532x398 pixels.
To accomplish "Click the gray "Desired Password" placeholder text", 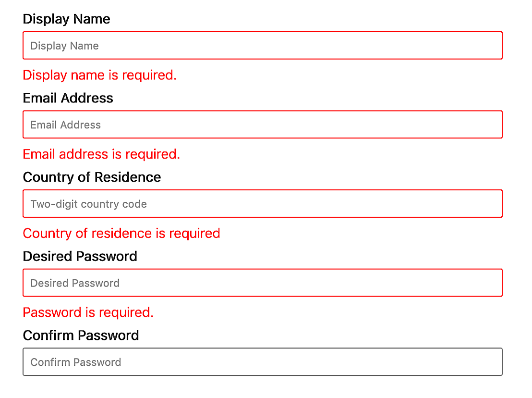I will (75, 283).
